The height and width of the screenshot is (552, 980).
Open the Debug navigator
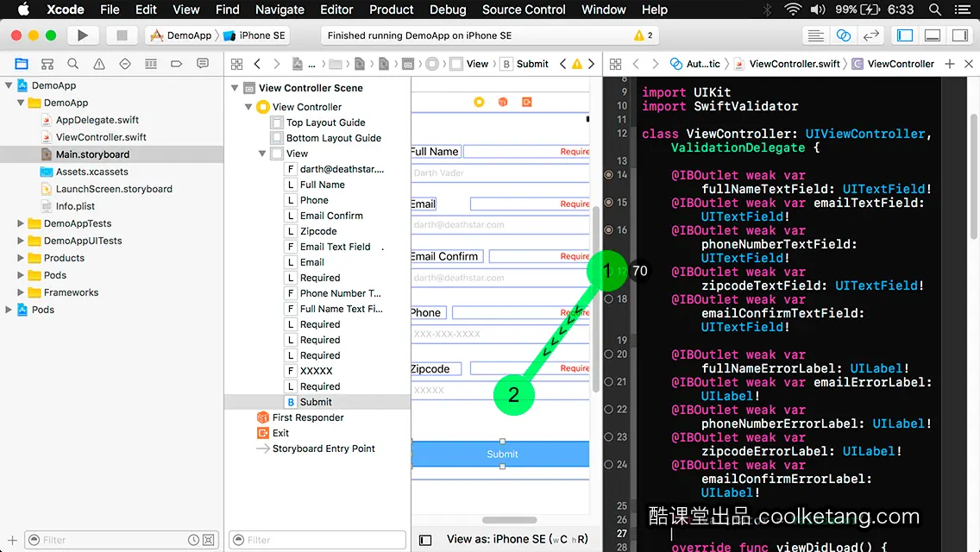(151, 64)
